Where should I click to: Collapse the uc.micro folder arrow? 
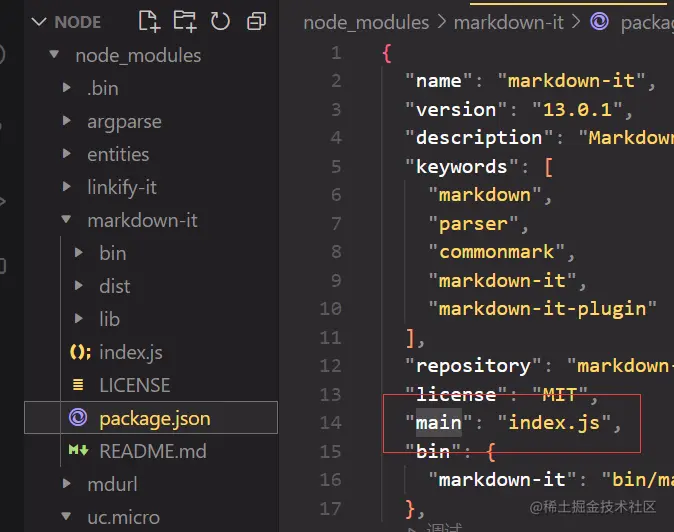(66, 516)
